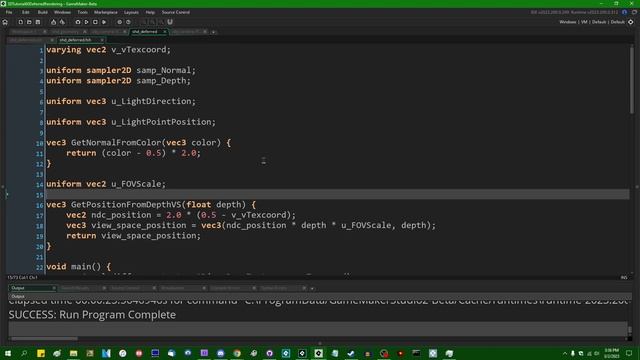The width and height of the screenshot is (640, 360).
Task: Add an output panel tab with plus
Action: [312, 289]
